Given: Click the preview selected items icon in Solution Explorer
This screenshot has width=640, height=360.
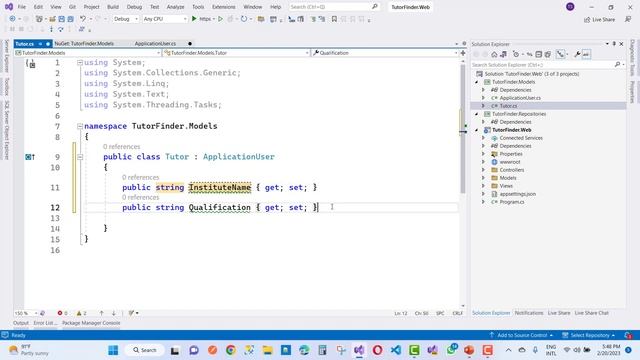Looking at the screenshot, I should [x=587, y=54].
